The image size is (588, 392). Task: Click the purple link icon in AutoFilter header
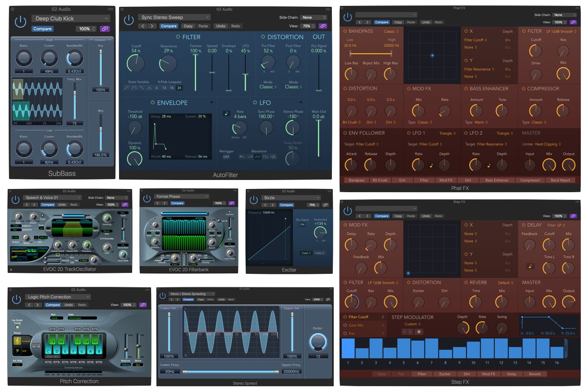[322, 26]
